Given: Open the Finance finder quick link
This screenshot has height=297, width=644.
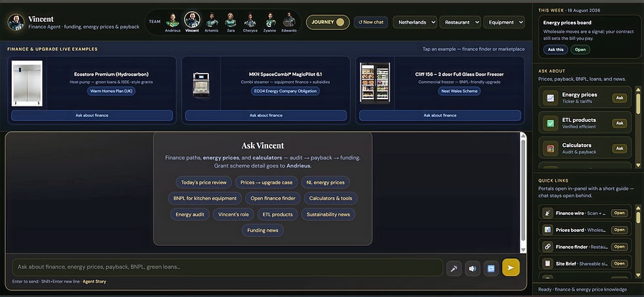Looking at the screenshot, I should coord(619,247).
